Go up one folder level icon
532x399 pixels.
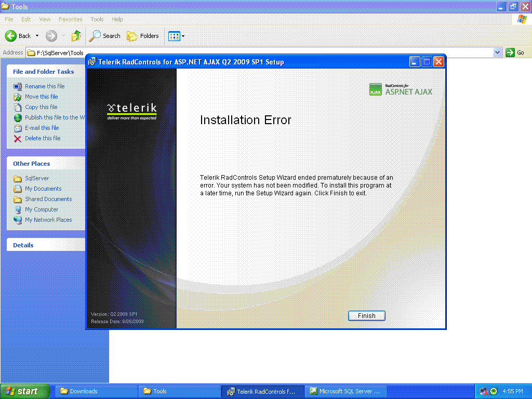click(x=76, y=36)
